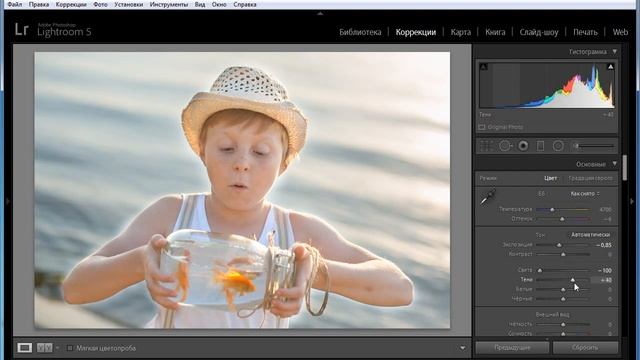Open the Файл menu

[15, 4]
